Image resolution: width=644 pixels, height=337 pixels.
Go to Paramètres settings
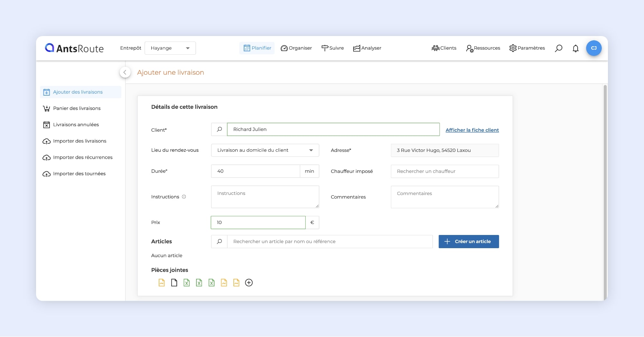[527, 48]
